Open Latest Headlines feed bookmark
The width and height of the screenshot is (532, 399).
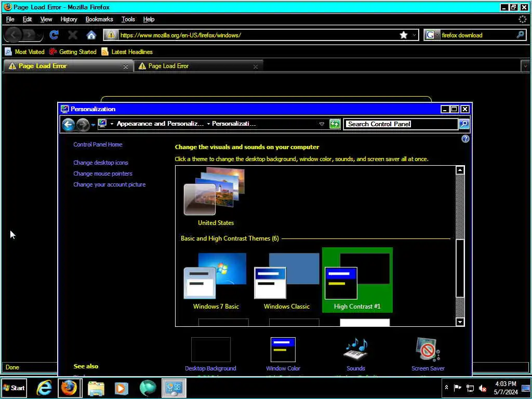coord(127,52)
